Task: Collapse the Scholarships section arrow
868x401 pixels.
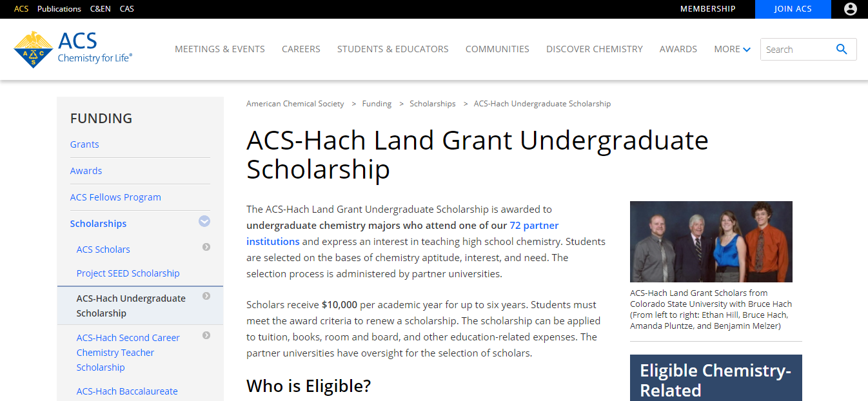Action: [x=204, y=222]
